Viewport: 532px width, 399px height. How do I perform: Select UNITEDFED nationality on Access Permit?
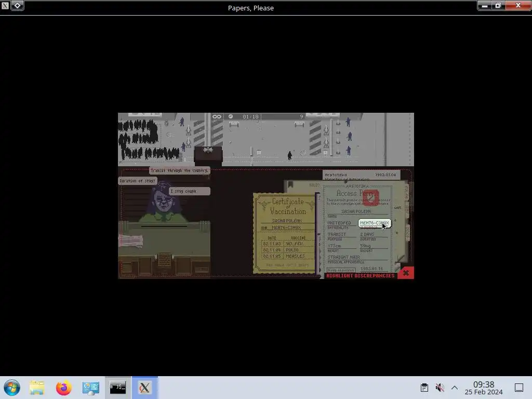coord(339,223)
